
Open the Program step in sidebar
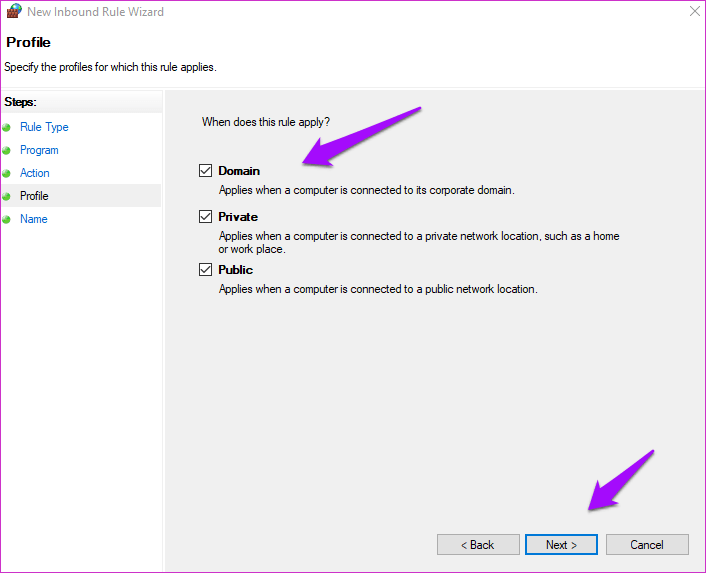pos(39,150)
